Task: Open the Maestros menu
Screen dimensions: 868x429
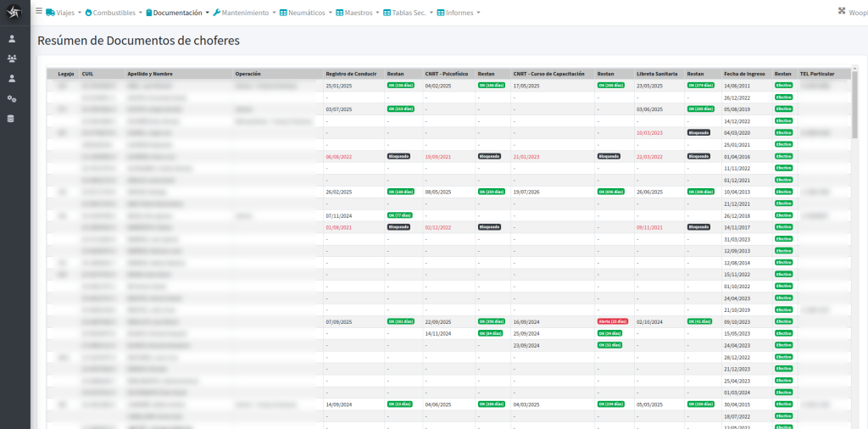Action: coord(356,13)
